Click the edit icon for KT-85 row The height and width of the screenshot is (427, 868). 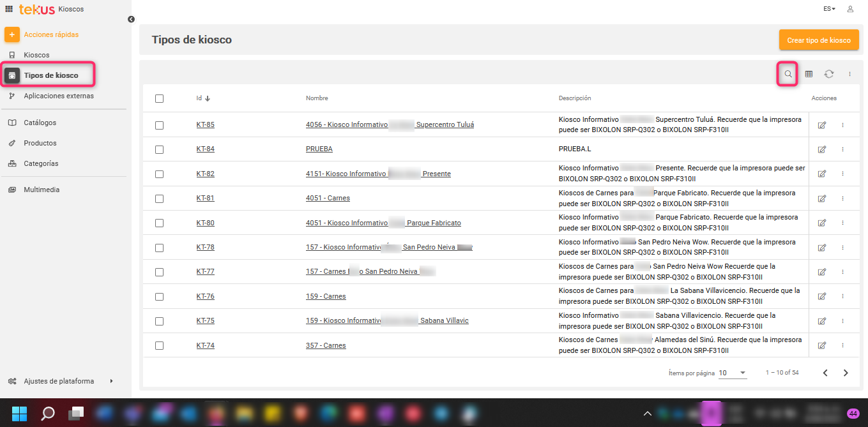822,125
